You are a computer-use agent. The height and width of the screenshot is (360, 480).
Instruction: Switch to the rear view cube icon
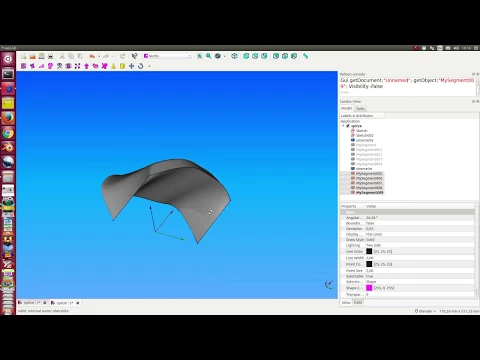276,56
